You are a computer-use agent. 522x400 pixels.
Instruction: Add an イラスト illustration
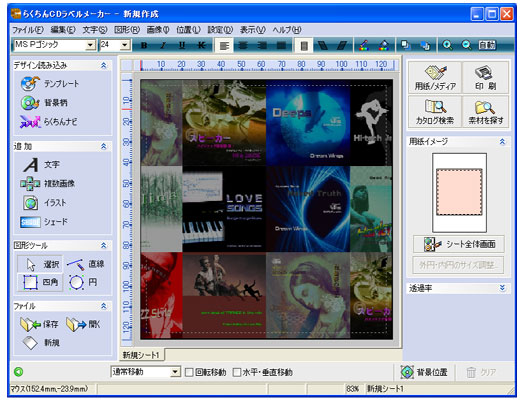(44, 202)
